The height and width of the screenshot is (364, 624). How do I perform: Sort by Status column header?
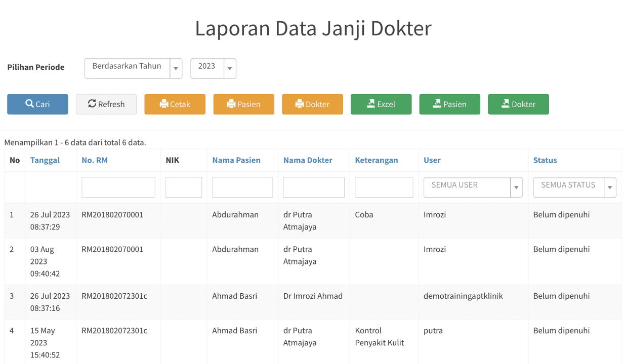(x=545, y=160)
